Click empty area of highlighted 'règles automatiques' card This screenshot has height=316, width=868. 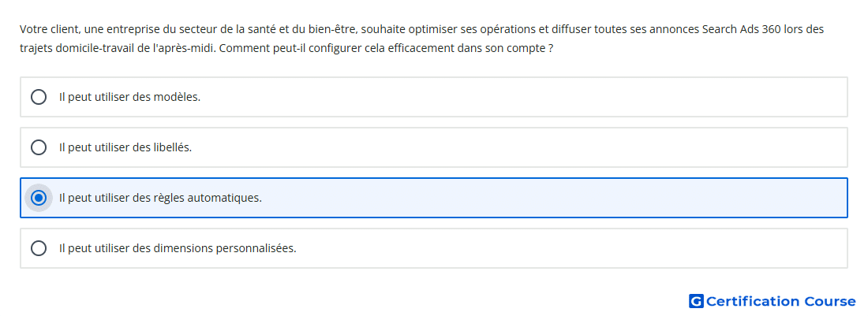click(x=554, y=198)
